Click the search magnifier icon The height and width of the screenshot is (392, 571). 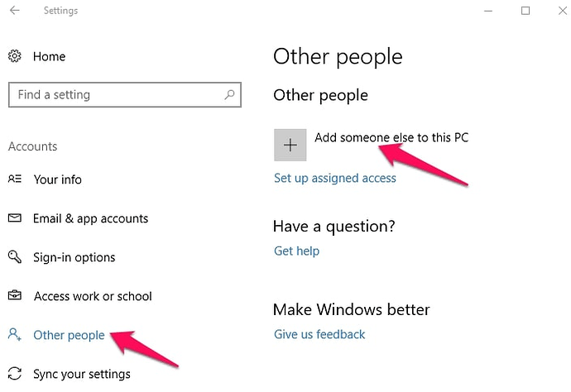[x=229, y=95]
